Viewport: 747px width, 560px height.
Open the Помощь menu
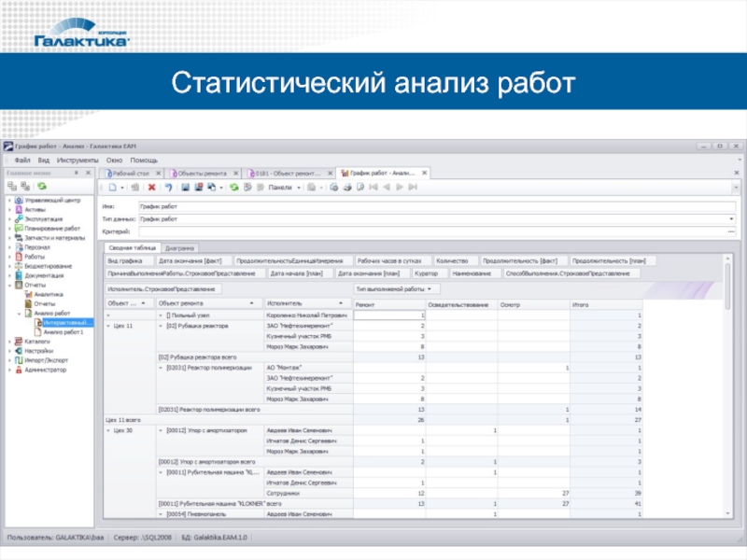coord(144,160)
